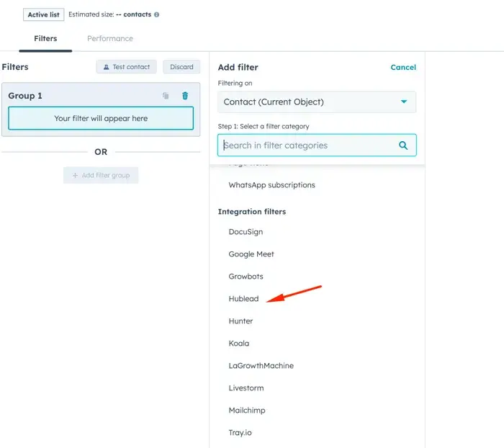Switch to the Performance tab

point(110,38)
